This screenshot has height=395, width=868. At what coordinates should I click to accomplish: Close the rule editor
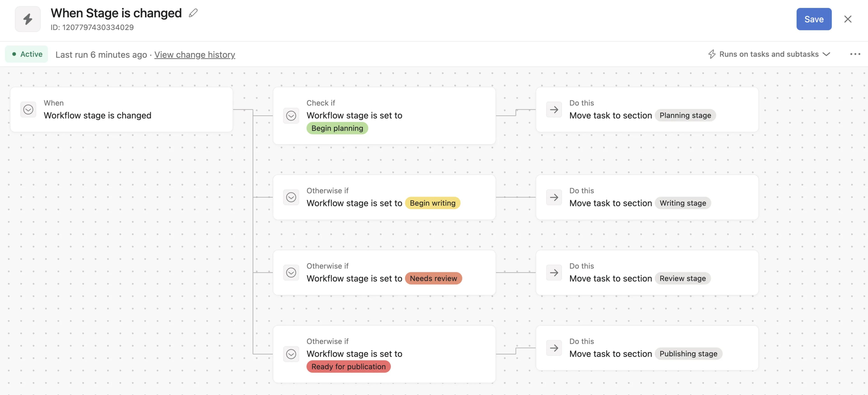click(847, 19)
